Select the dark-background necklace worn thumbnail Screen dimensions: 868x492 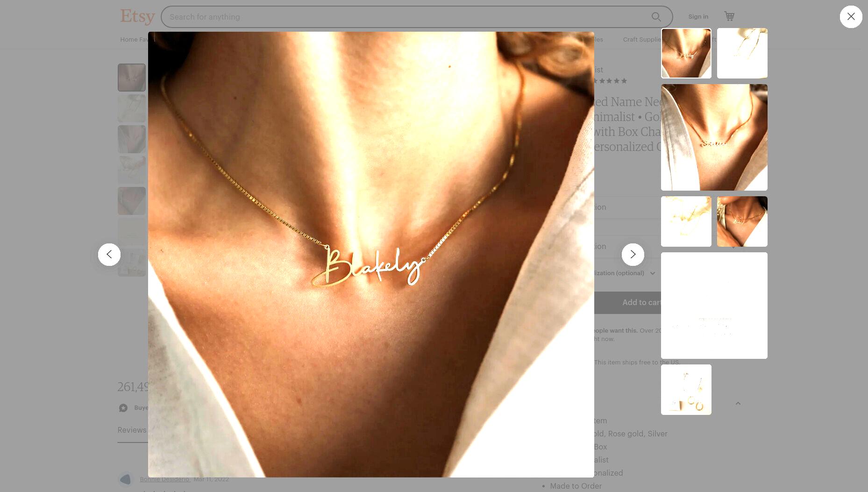coord(742,221)
